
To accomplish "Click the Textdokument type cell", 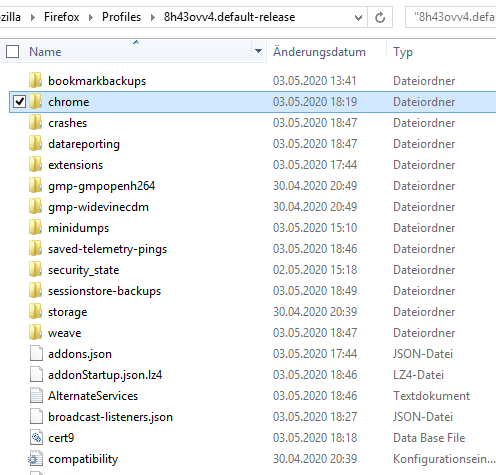I will [431, 396].
